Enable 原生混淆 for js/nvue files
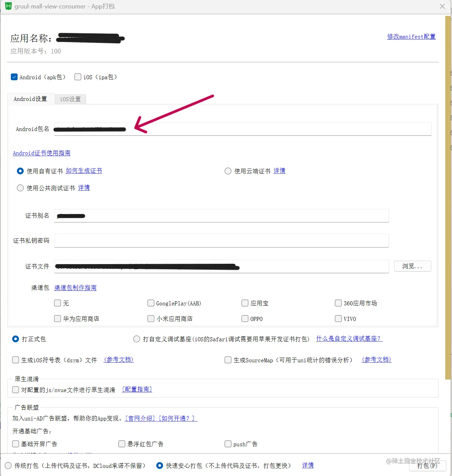This screenshot has width=452, height=476. (x=15, y=390)
